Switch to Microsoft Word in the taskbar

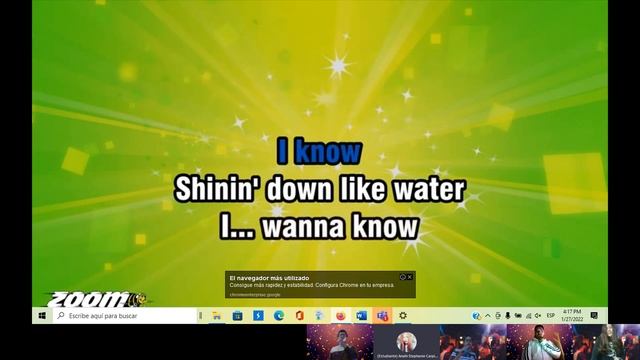coord(361,316)
